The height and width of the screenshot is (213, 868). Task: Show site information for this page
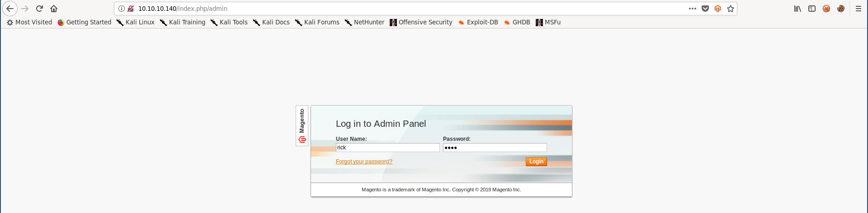[122, 9]
